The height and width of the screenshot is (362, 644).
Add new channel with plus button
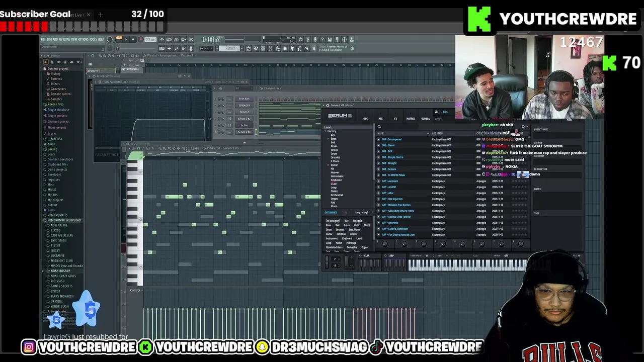tap(244, 142)
